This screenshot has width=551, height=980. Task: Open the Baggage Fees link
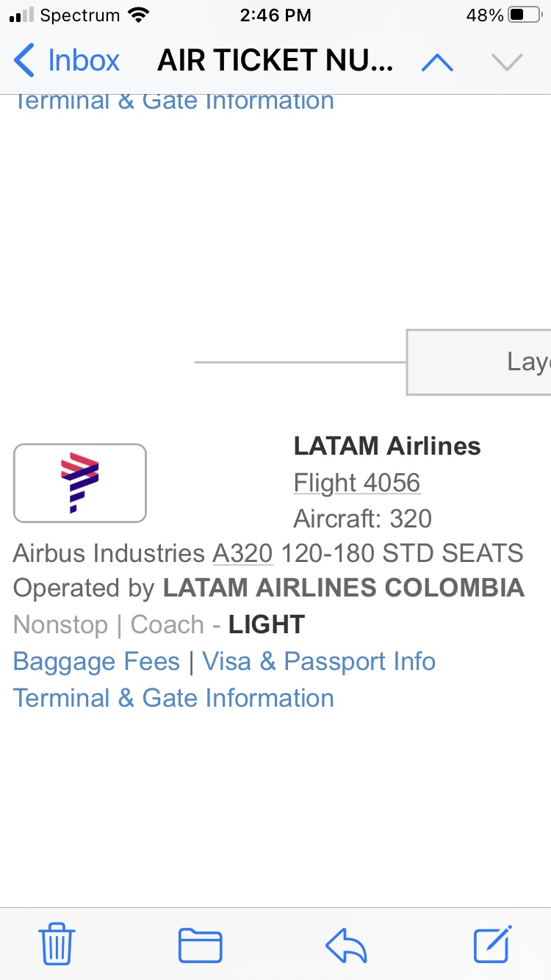(x=96, y=661)
